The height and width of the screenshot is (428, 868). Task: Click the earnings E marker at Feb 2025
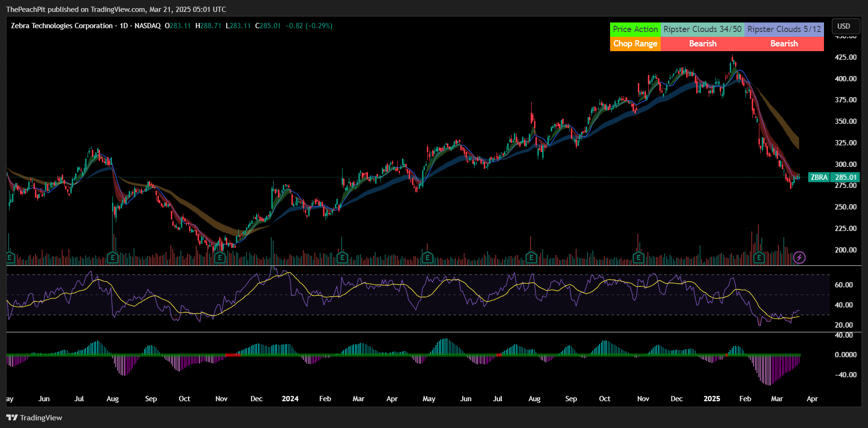pos(759,258)
